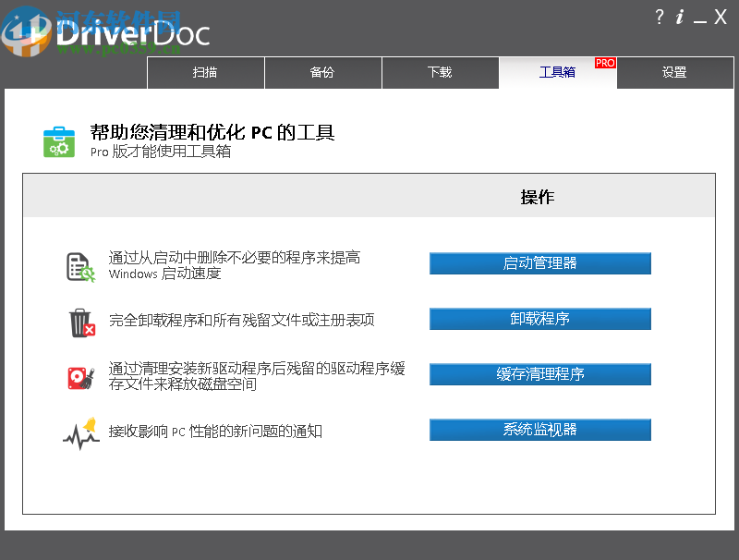Open the 设置 tab
Viewport: 739px width, 560px height.
coord(674,73)
